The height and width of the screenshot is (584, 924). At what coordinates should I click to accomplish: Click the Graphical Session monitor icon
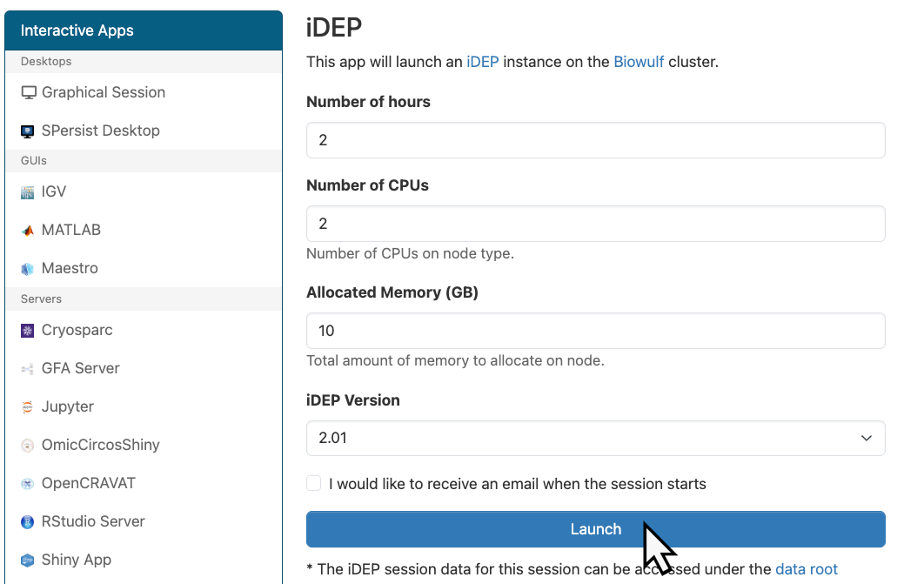pyautogui.click(x=29, y=93)
